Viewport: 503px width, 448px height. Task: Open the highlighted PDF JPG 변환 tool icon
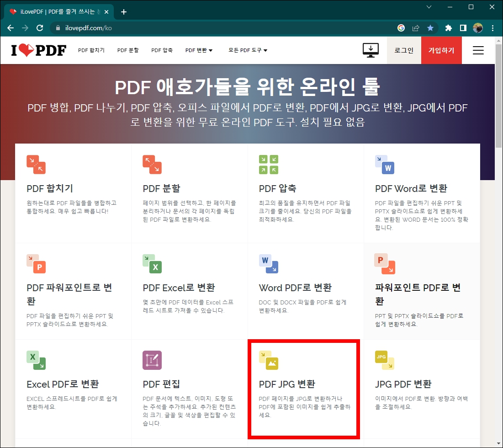click(x=270, y=360)
